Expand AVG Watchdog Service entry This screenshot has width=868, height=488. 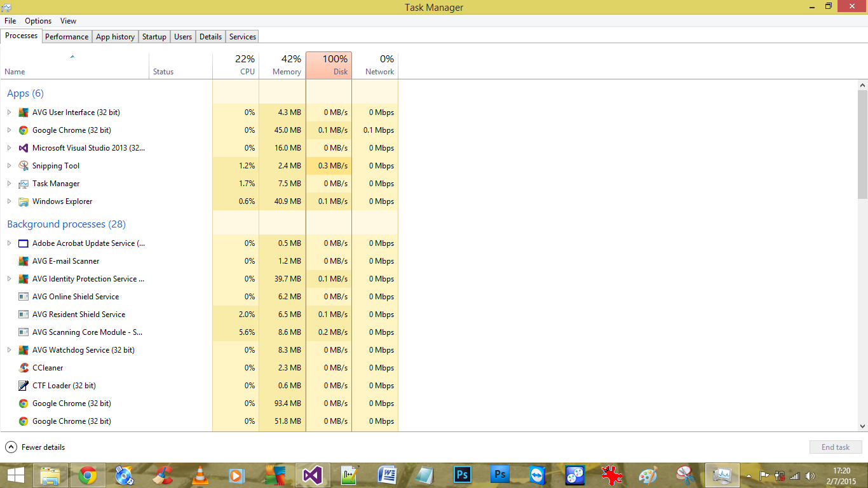coord(9,350)
